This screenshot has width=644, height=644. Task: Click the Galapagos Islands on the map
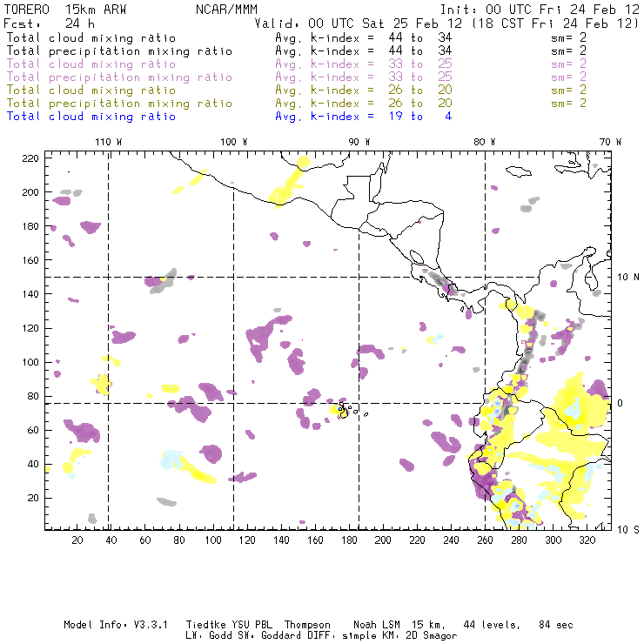point(345,409)
